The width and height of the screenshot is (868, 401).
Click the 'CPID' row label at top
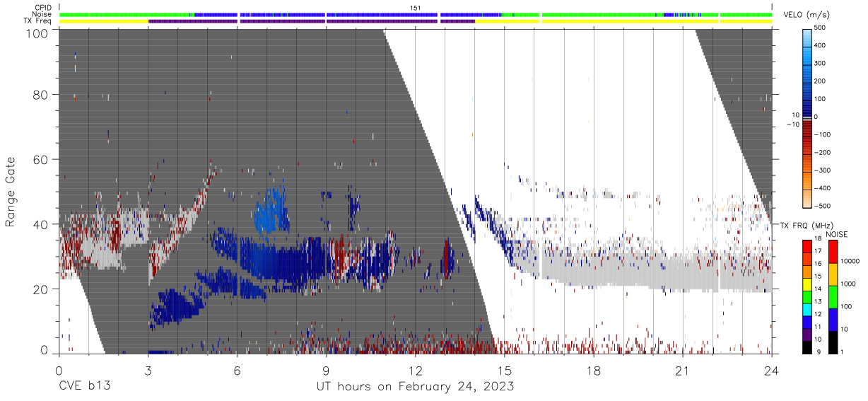point(43,8)
